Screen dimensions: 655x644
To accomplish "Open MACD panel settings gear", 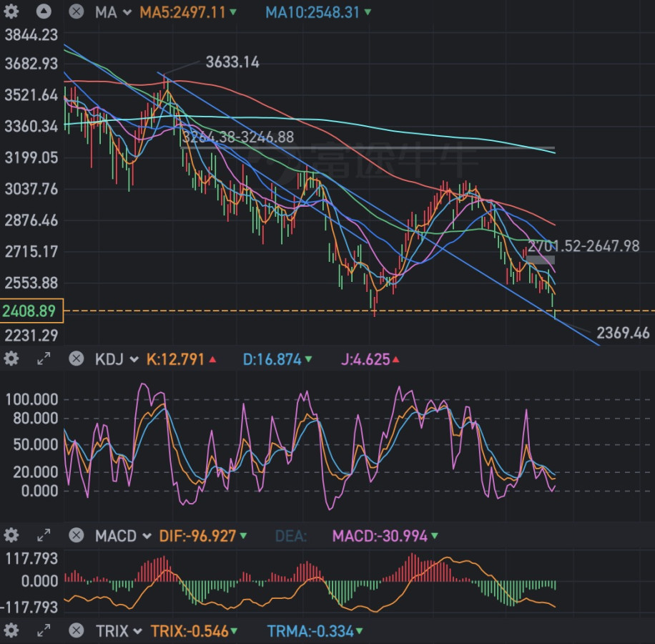I will [11, 535].
